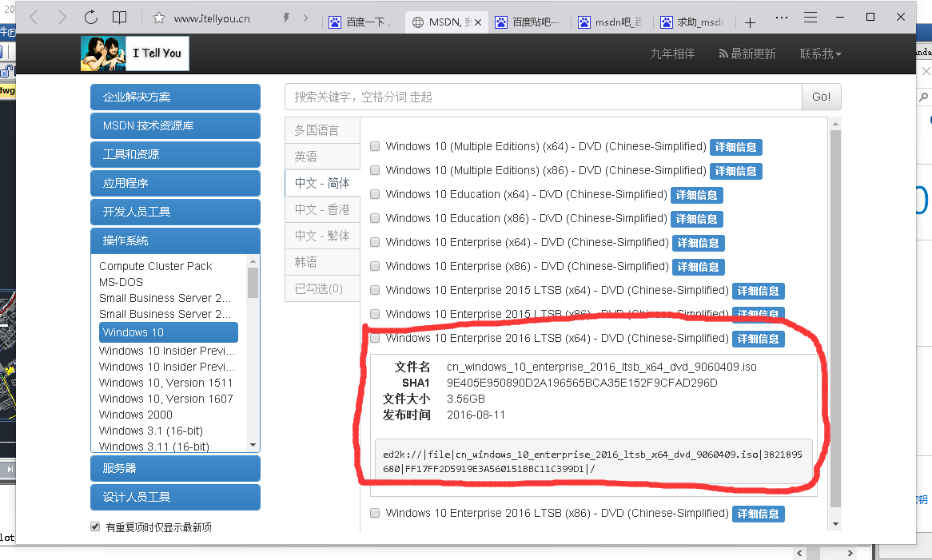932x560 pixels.
Task: Select Compute Cluster Pack in list
Action: 155,266
